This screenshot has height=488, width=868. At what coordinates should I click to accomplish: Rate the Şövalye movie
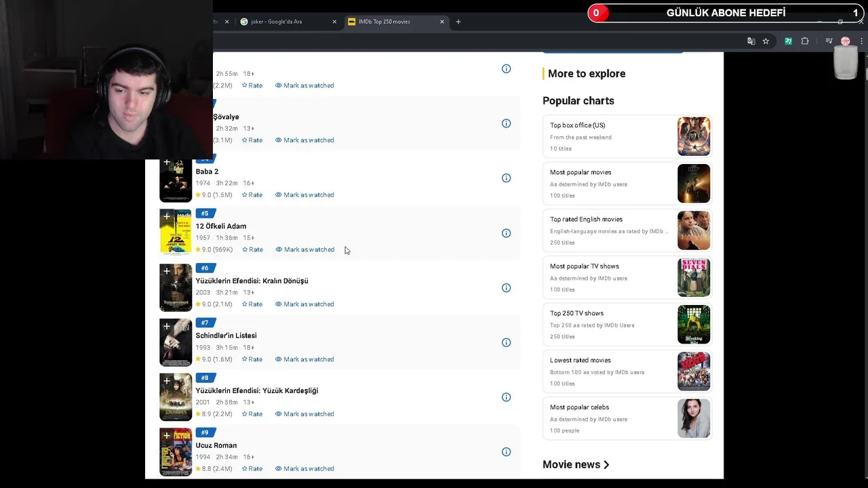(x=252, y=140)
